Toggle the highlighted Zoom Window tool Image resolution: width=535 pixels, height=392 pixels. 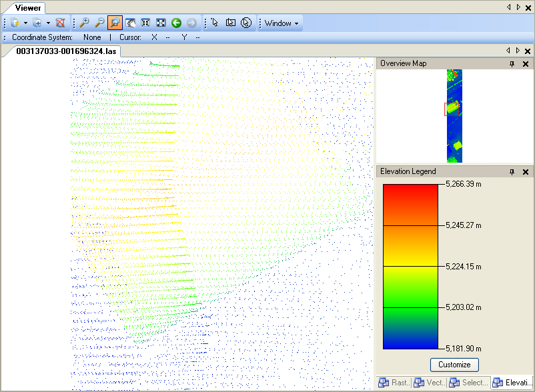pyautogui.click(x=115, y=23)
